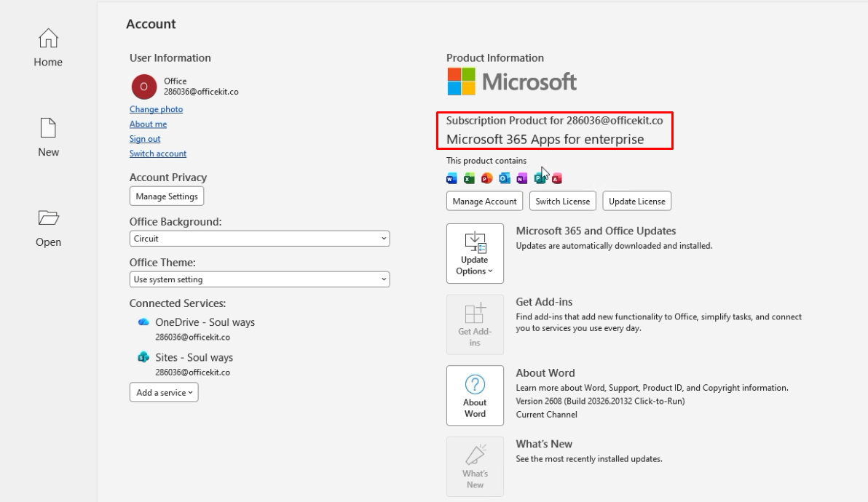Click the Microsoft logo in Product Information
Viewport: 868px width, 502px height.
click(x=512, y=81)
